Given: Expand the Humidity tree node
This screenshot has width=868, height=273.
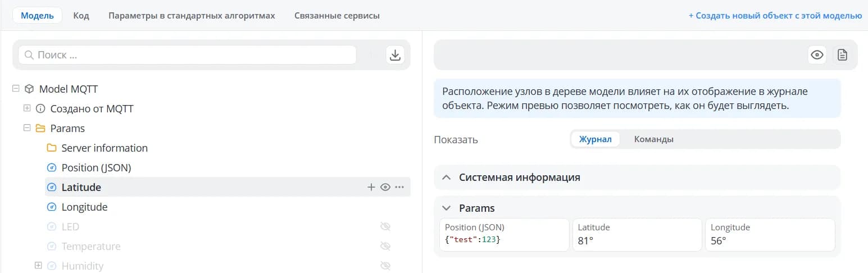Looking at the screenshot, I should coord(38,265).
